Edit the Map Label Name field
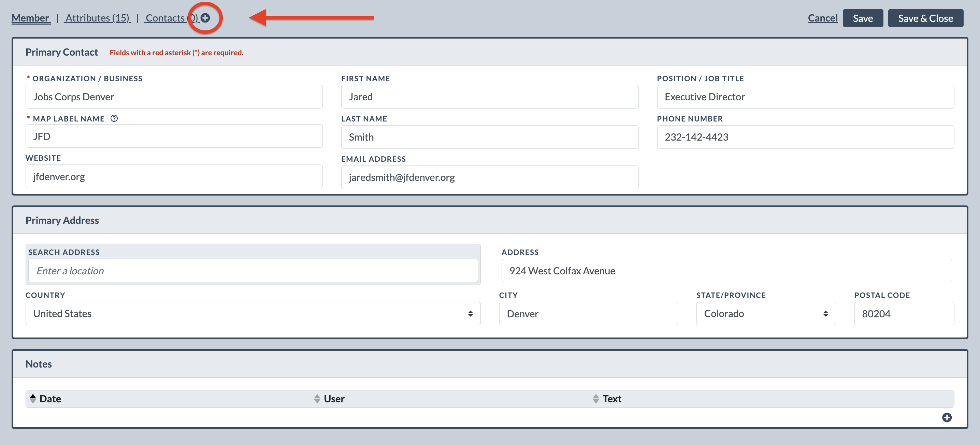This screenshot has height=445, width=980. [174, 136]
